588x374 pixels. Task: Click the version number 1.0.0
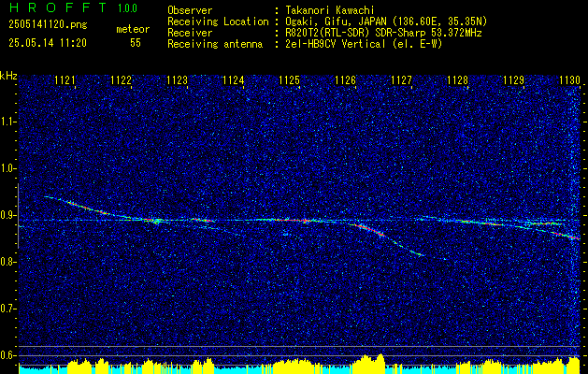click(127, 8)
